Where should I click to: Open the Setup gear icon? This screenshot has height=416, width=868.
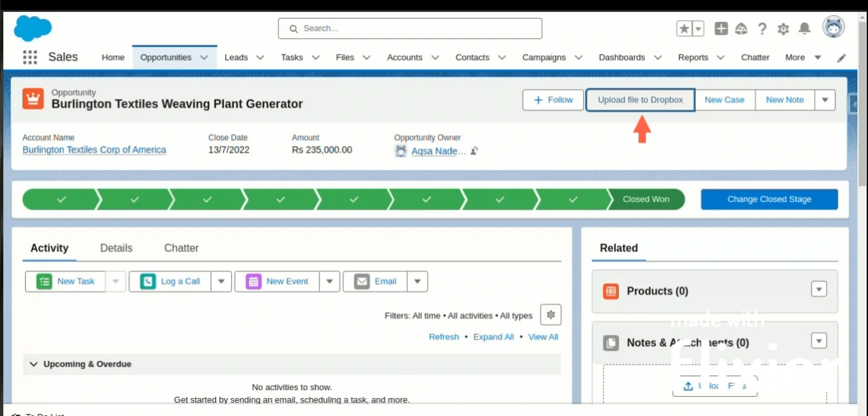click(x=783, y=29)
